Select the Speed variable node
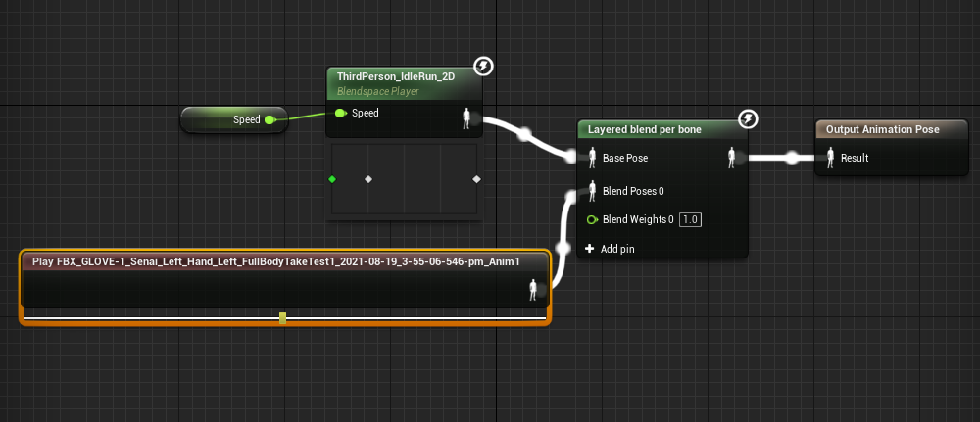 pos(234,119)
